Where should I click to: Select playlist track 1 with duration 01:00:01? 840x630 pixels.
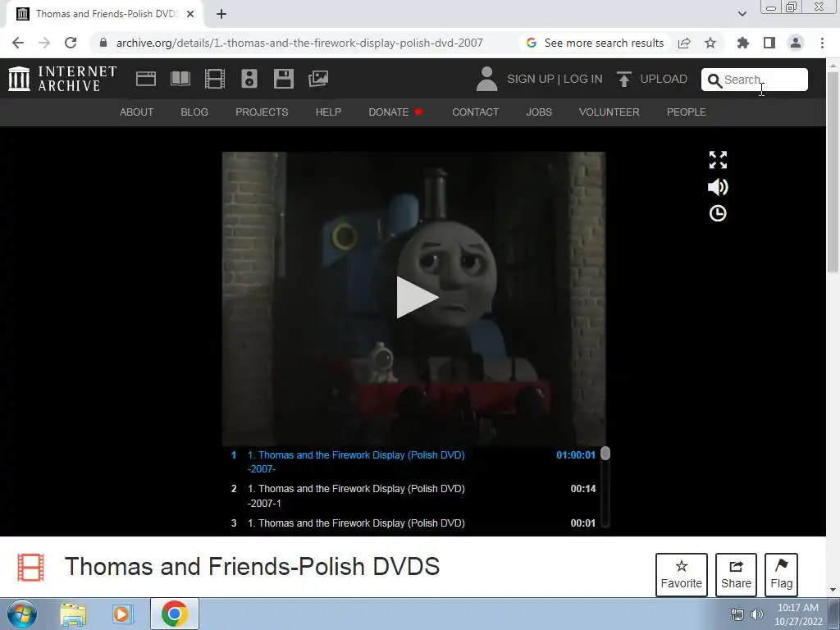413,462
